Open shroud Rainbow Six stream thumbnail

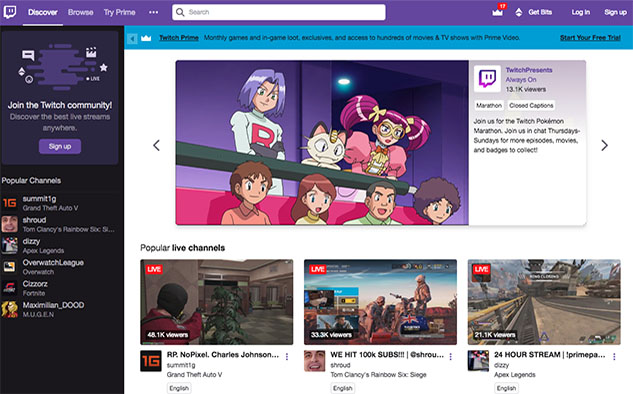(x=380, y=302)
